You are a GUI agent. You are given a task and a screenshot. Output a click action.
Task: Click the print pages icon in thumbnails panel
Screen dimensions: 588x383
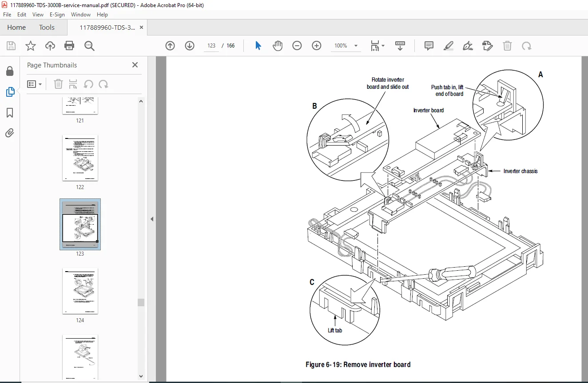click(73, 84)
